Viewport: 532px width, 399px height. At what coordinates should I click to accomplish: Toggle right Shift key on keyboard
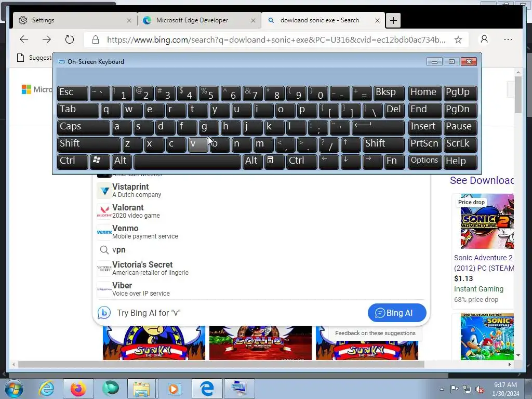pyautogui.click(x=383, y=144)
